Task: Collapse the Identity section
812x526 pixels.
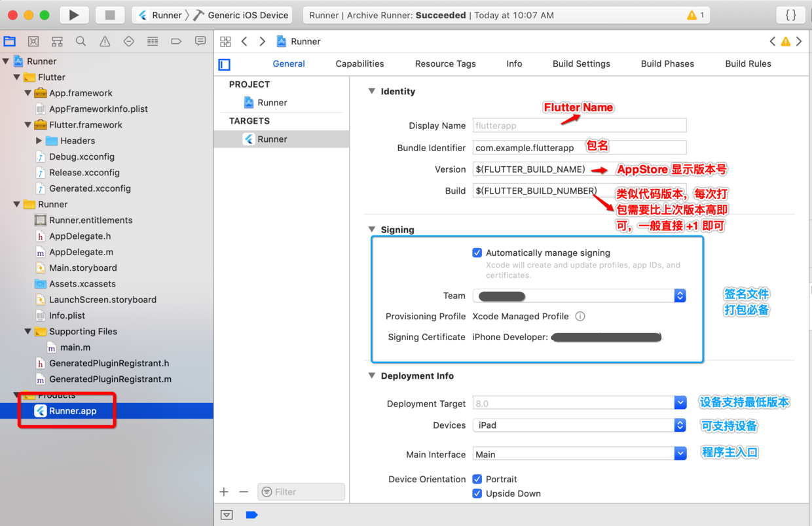Action: point(371,92)
